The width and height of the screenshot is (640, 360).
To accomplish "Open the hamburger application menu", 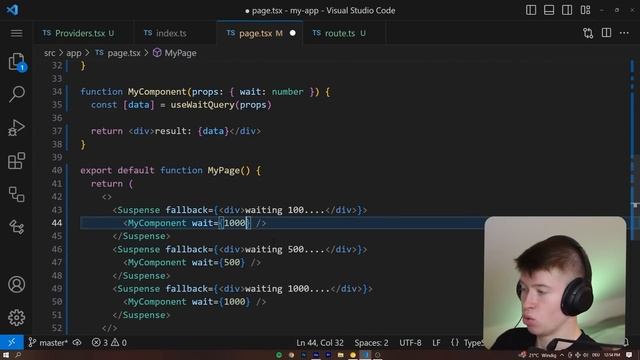I will (16, 33).
